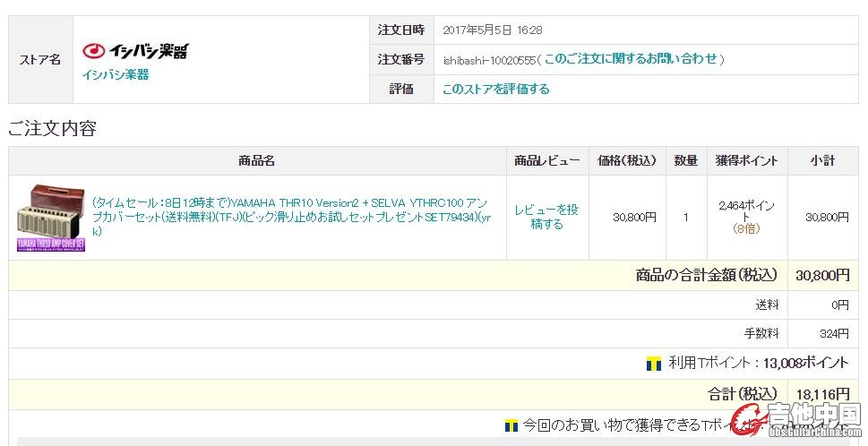The image size is (868, 446).
Task: Click the (8倍) points multiplier text
Action: click(x=746, y=228)
